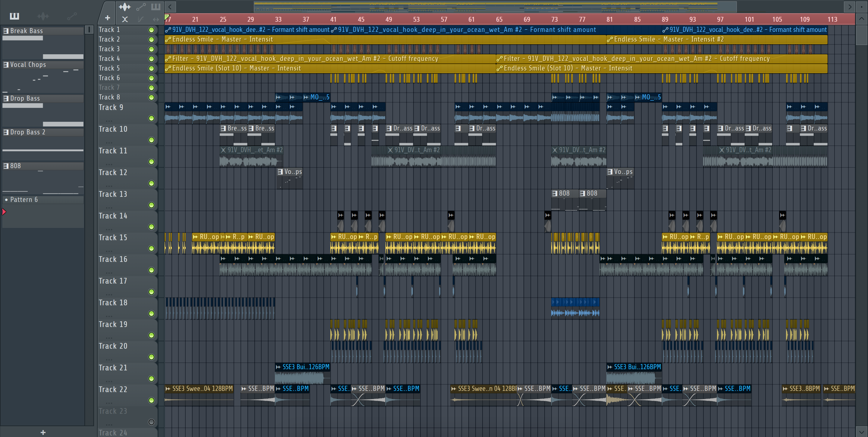Open first RU..op clip menu on Track 15

click(x=195, y=237)
